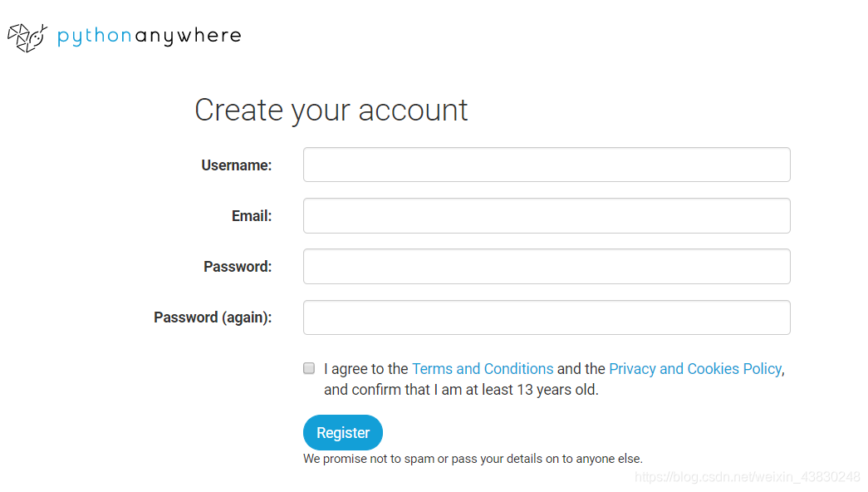Click the 'Email:' label
Screen dimensions: 868x492
(x=252, y=216)
